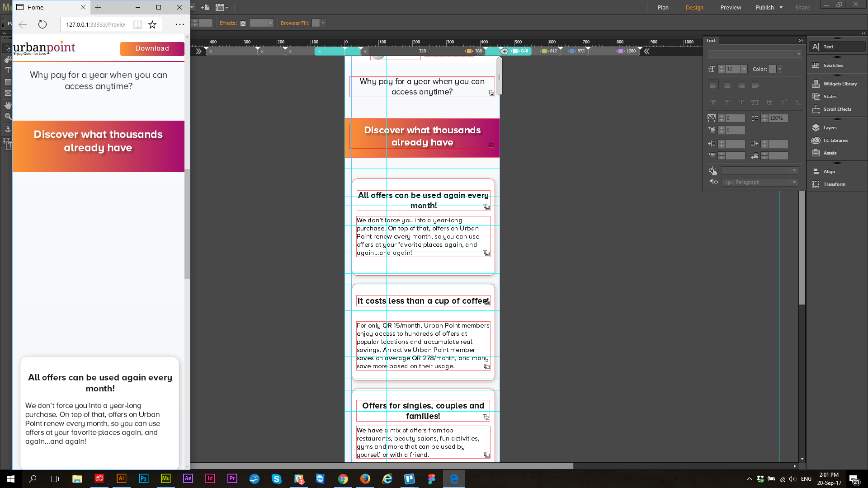The image size is (868, 488).
Task: Expand the Publish dropdown arrow
Action: (781, 8)
